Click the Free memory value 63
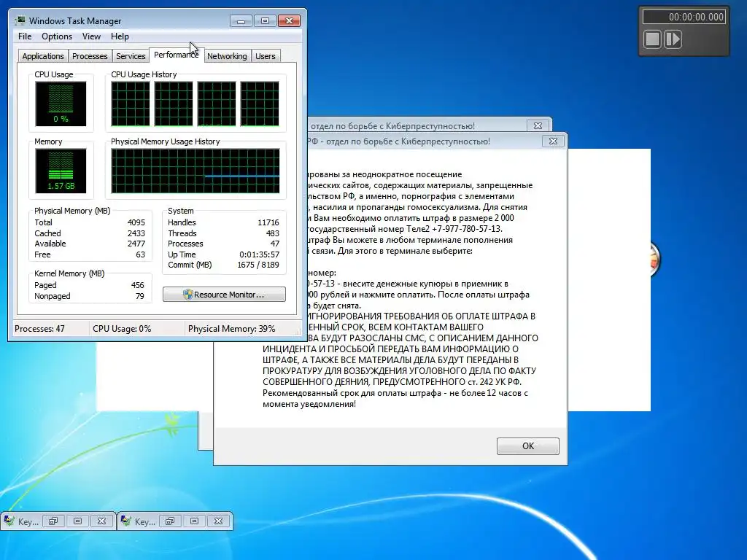This screenshot has height=560, width=747. coord(140,254)
